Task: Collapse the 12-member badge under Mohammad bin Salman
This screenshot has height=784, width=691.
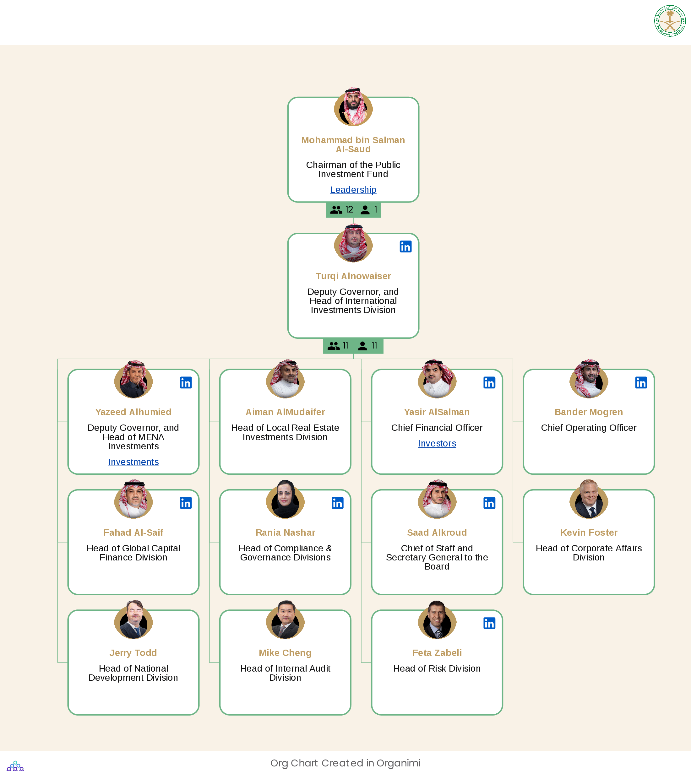Action: (x=353, y=210)
